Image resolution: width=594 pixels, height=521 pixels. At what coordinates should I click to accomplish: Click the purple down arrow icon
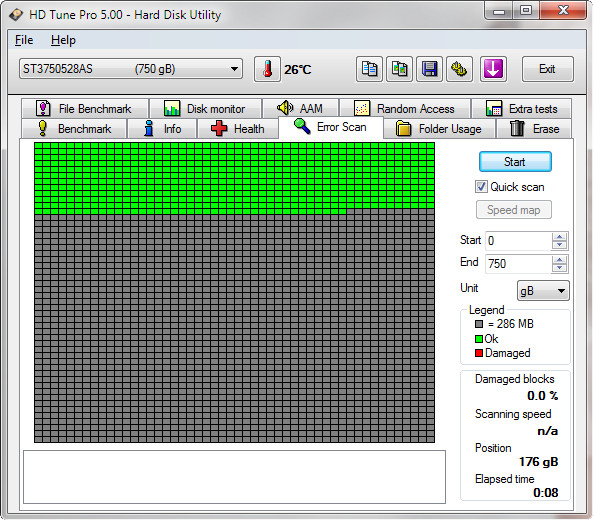(493, 69)
